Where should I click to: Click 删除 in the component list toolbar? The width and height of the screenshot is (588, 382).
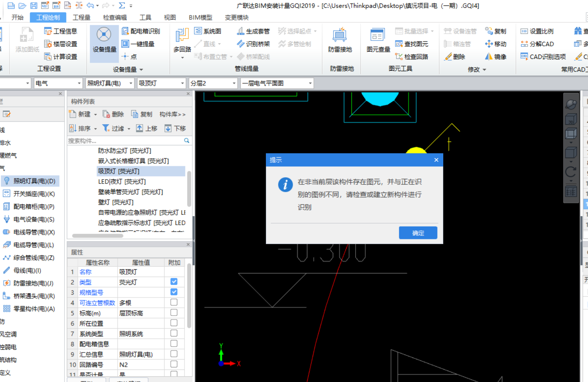(113, 114)
